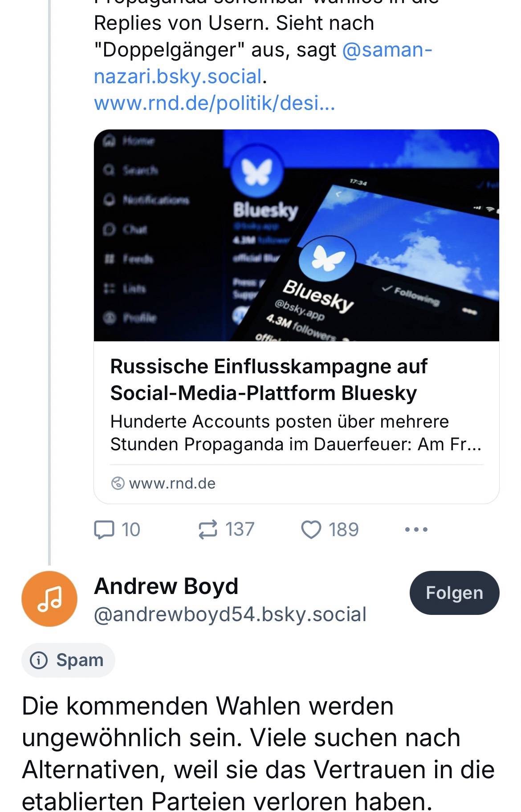Show details for the Spam label text
Screen dimensions: 521x812
80,660
